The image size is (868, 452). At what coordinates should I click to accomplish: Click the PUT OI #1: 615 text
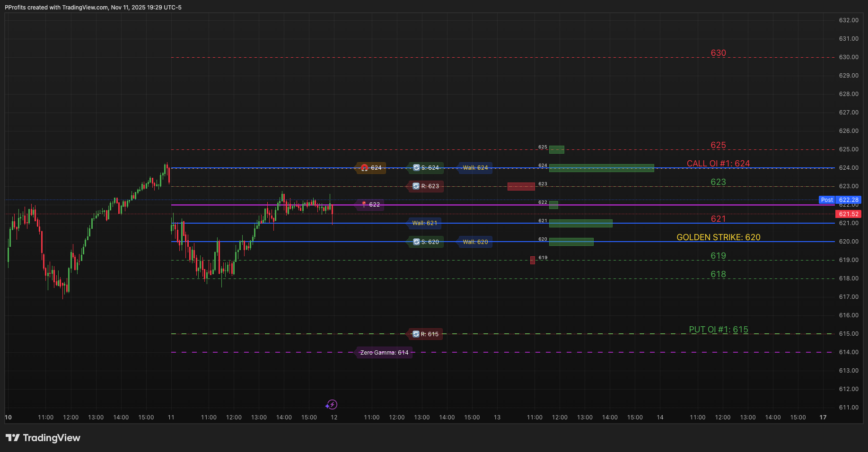tap(718, 330)
